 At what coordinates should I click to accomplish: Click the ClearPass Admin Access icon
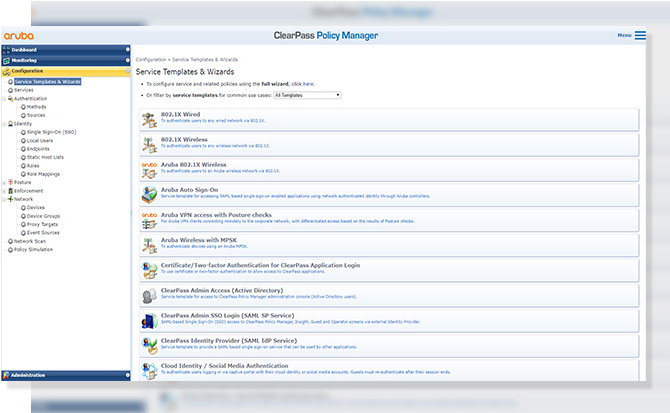pos(149,294)
